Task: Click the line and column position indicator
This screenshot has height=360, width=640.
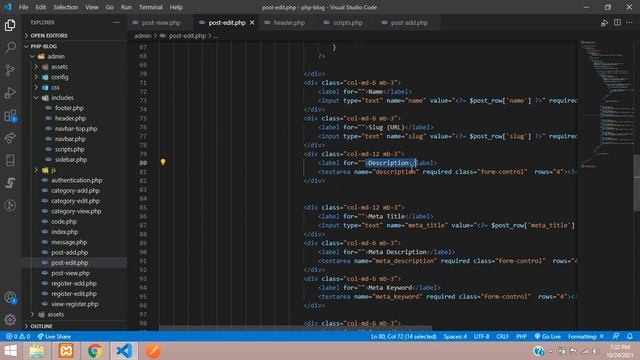Action: 403,336
